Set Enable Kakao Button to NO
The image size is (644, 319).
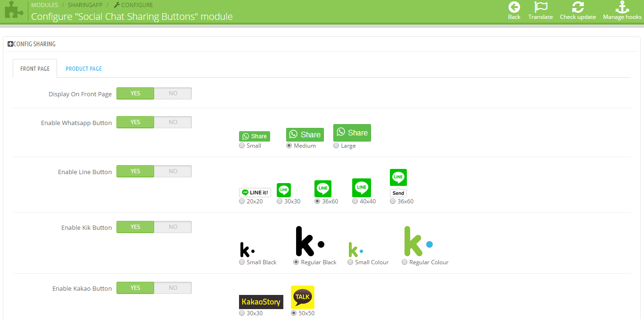173,288
